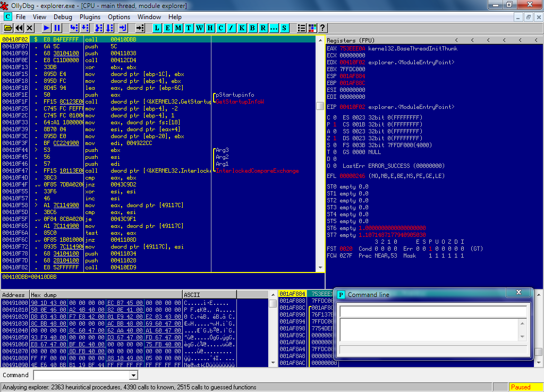Click Execute till return icon

(x=123, y=28)
